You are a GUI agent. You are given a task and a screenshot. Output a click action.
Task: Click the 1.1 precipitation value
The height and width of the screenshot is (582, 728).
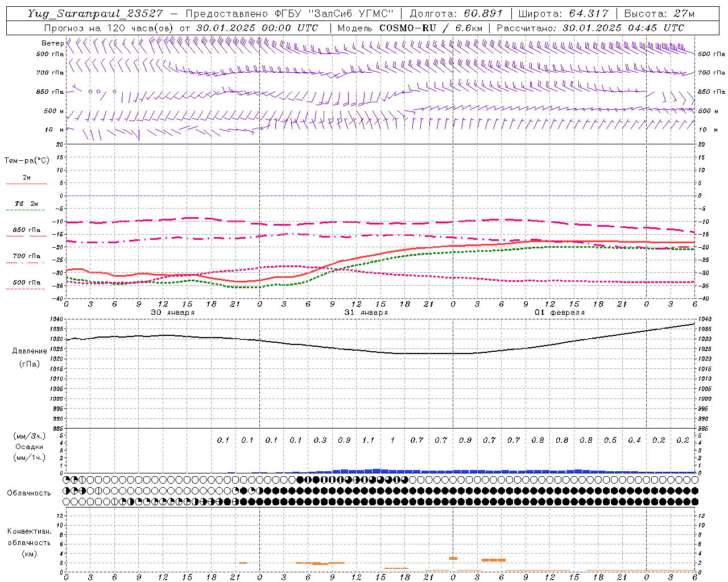point(369,440)
